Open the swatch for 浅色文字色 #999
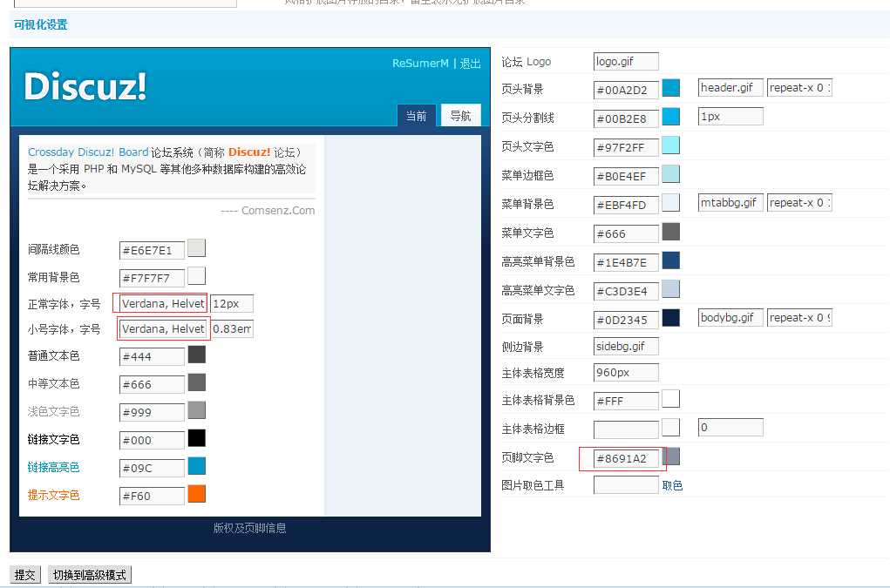This screenshot has height=588, width=890. [x=196, y=410]
